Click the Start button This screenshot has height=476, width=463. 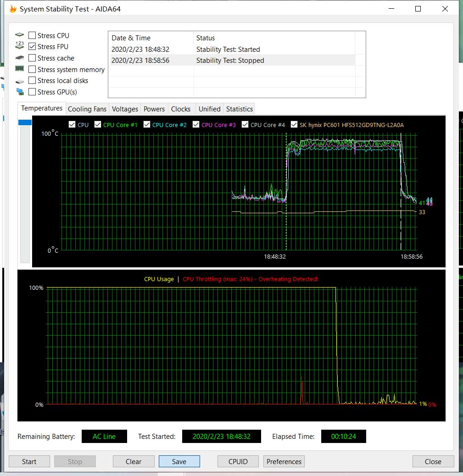[29, 461]
